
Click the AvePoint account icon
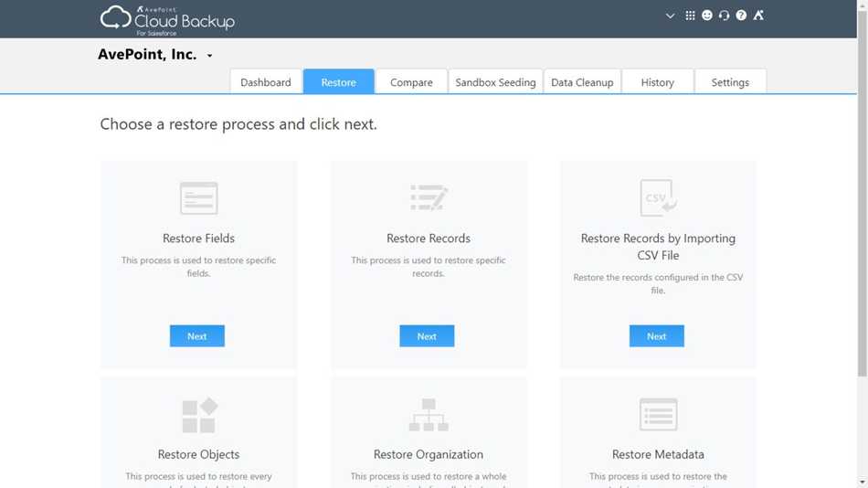(758, 16)
